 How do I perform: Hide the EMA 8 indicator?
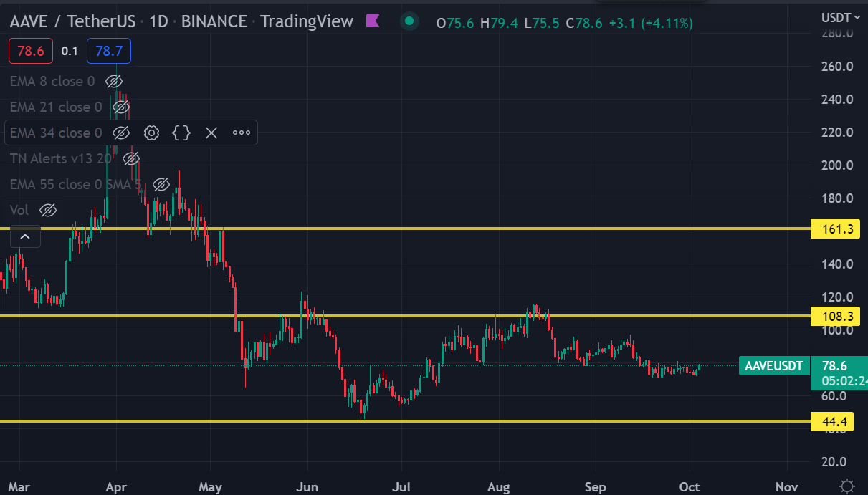114,81
